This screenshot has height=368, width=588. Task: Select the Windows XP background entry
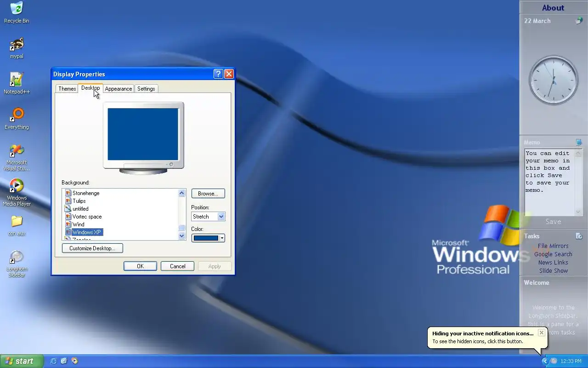pyautogui.click(x=86, y=232)
